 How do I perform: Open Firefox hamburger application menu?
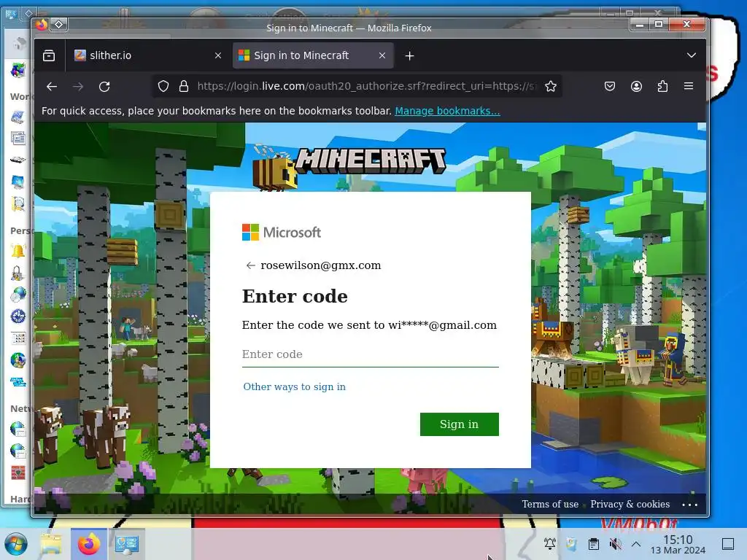689,86
